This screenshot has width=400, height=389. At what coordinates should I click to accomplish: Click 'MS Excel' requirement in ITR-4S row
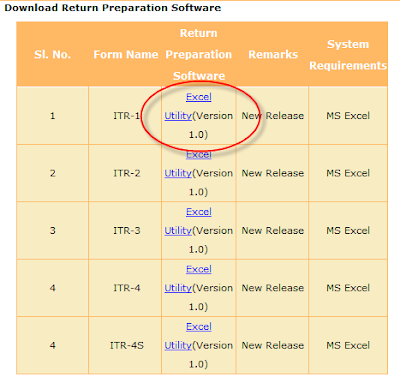click(x=348, y=345)
